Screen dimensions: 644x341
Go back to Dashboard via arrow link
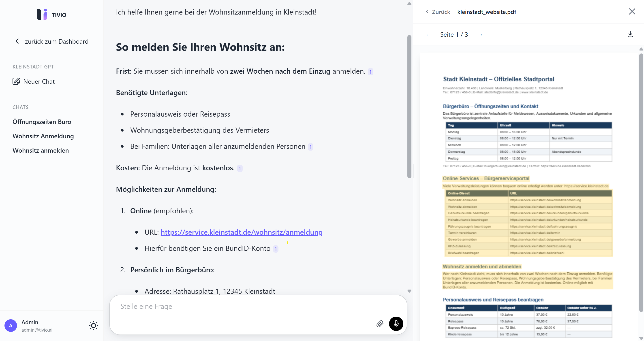[52, 41]
